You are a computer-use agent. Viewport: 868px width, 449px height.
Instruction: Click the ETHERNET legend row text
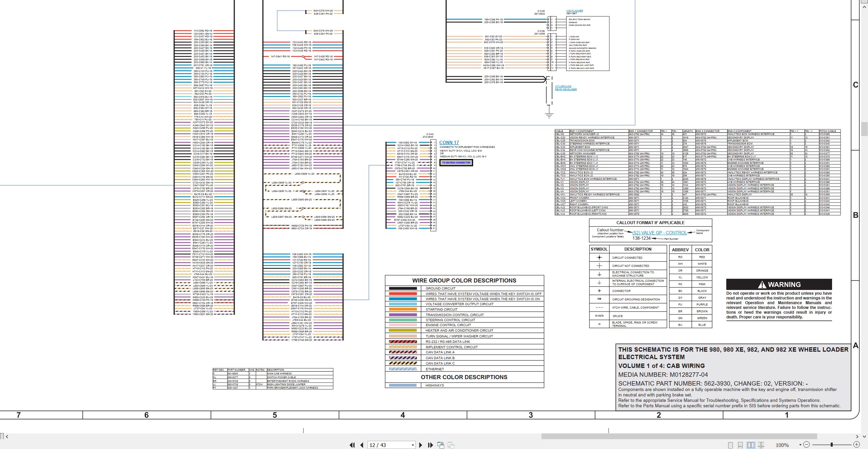click(x=435, y=369)
